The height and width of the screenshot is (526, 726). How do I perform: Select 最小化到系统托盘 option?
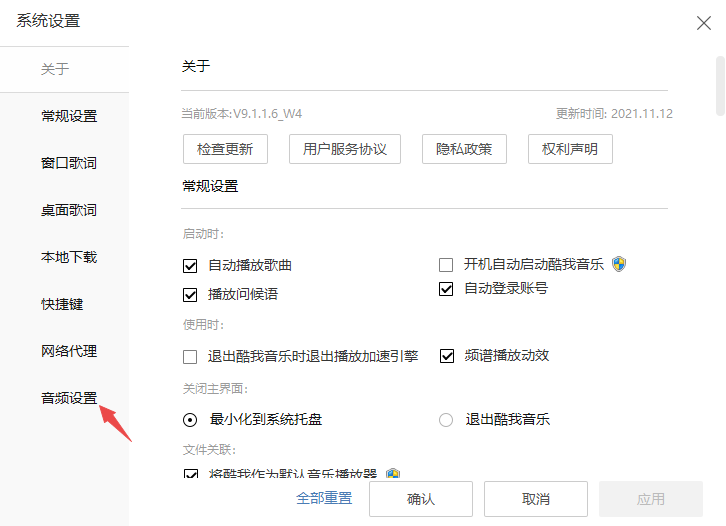point(190,420)
